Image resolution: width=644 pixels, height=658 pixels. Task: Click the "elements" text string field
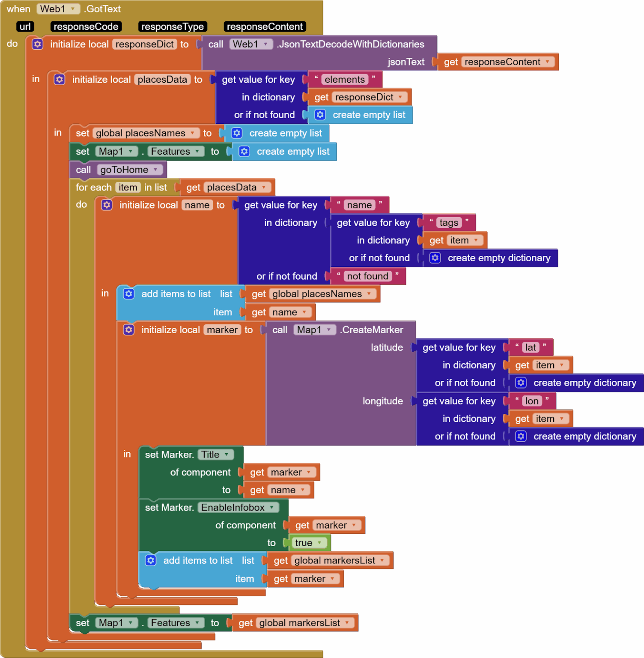tap(344, 79)
